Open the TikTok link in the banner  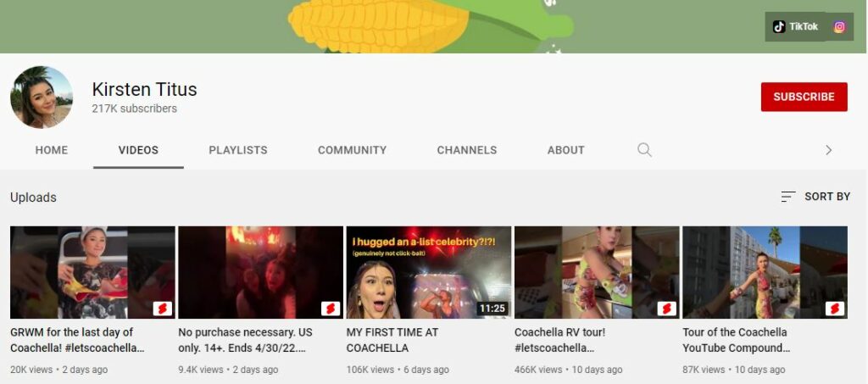(x=795, y=26)
